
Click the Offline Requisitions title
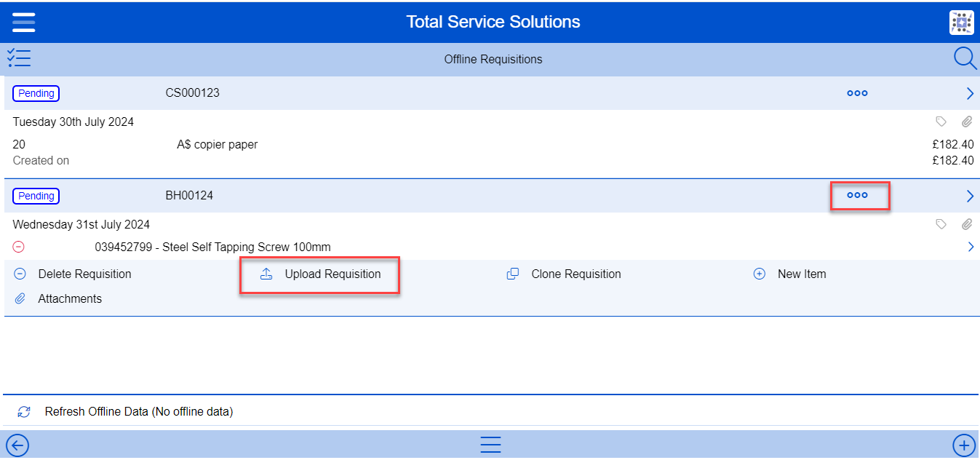coord(493,60)
